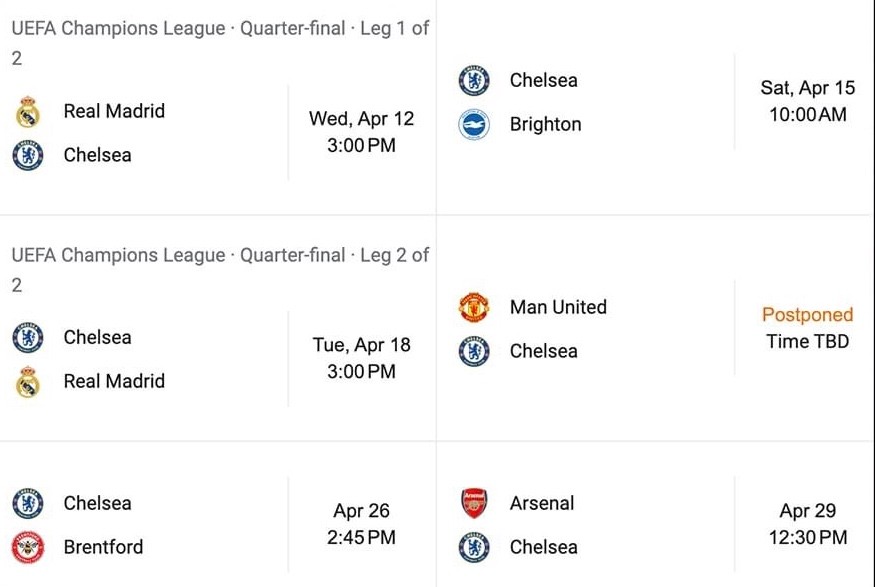Select the Arsenal team name

[x=542, y=503]
